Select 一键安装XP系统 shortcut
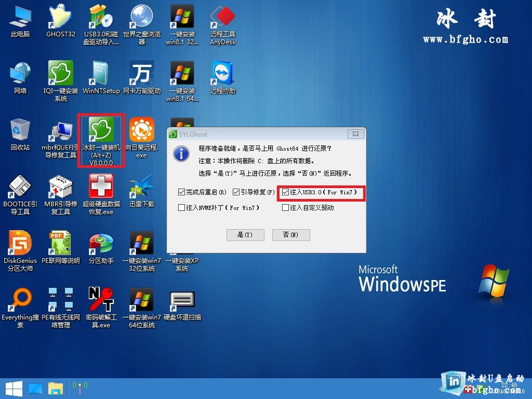The height and width of the screenshot is (399, 532). (x=182, y=263)
